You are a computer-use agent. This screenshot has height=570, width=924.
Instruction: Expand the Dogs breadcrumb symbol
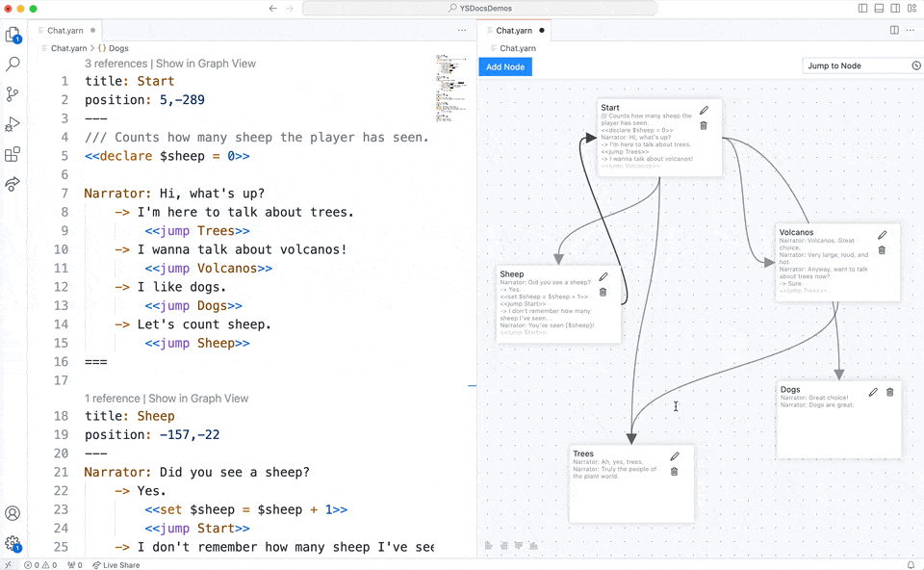(x=117, y=48)
